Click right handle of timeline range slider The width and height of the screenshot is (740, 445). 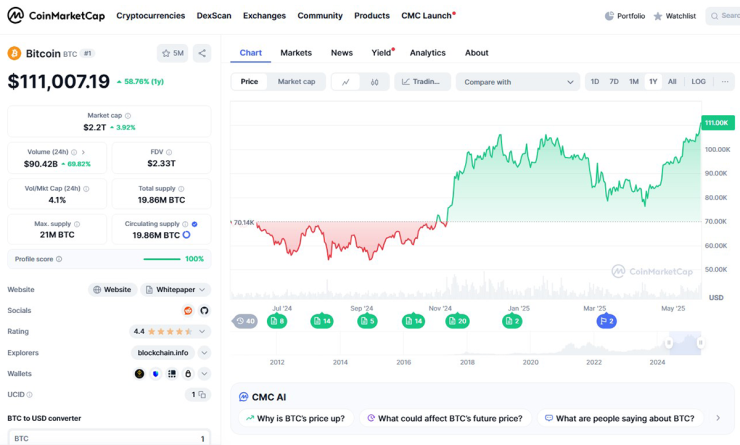(701, 343)
